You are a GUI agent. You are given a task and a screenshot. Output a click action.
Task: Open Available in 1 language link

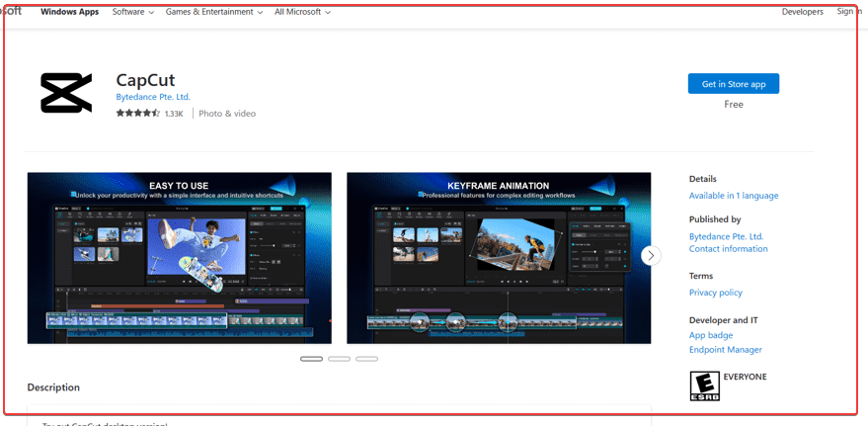(734, 196)
